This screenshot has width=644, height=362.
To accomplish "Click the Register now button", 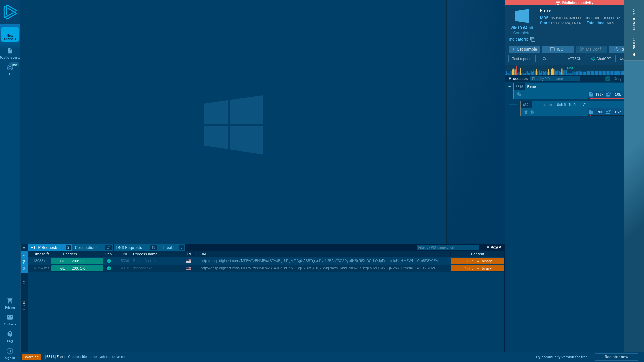I will pos(616,357).
